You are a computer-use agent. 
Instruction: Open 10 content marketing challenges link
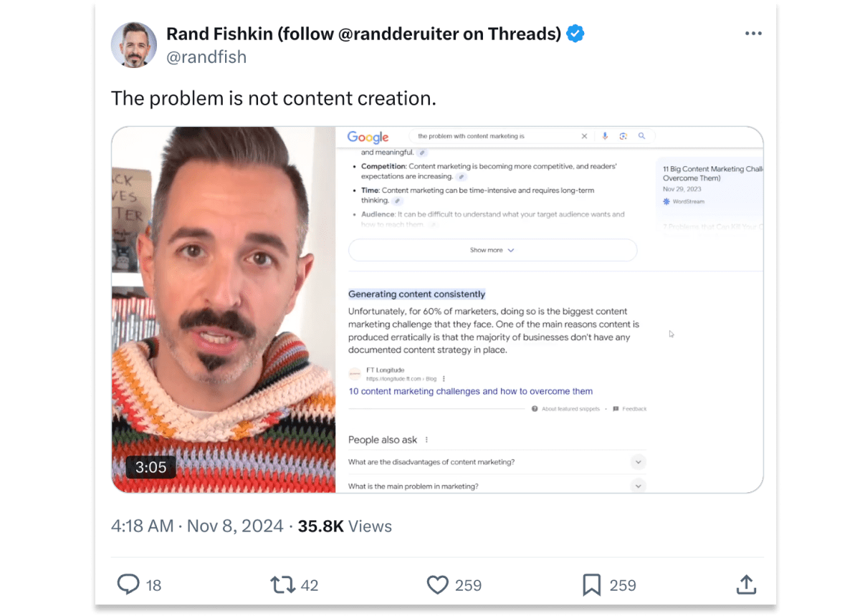click(470, 391)
